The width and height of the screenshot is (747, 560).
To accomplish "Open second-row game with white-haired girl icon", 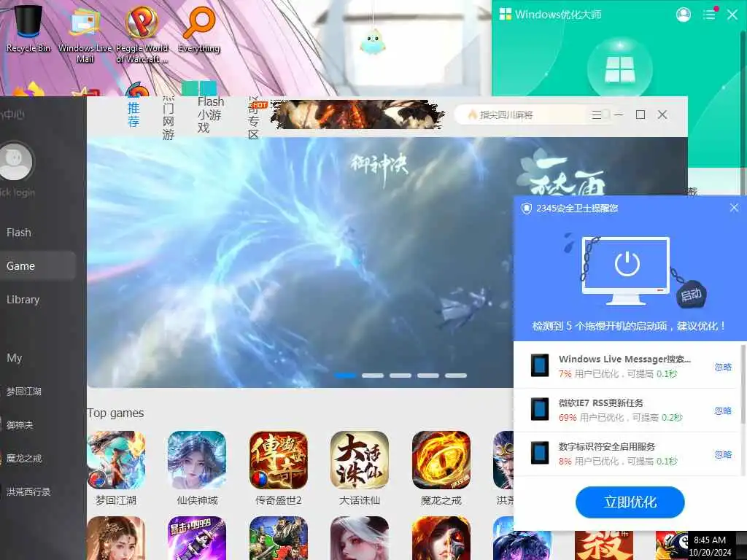I will [360, 538].
